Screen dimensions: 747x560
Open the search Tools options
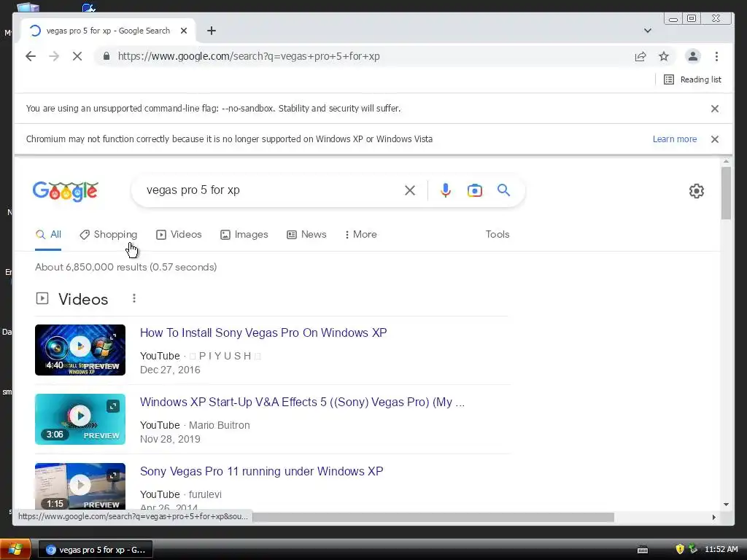(x=498, y=234)
